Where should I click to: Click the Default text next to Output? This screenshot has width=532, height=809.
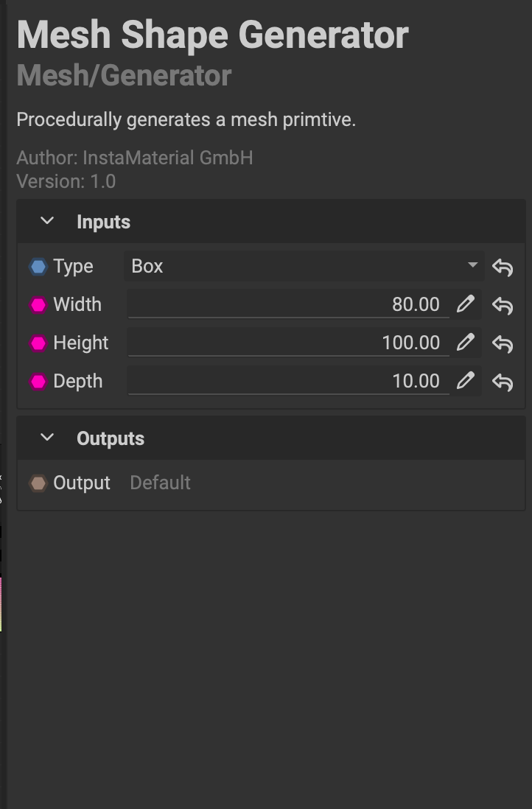(x=160, y=483)
